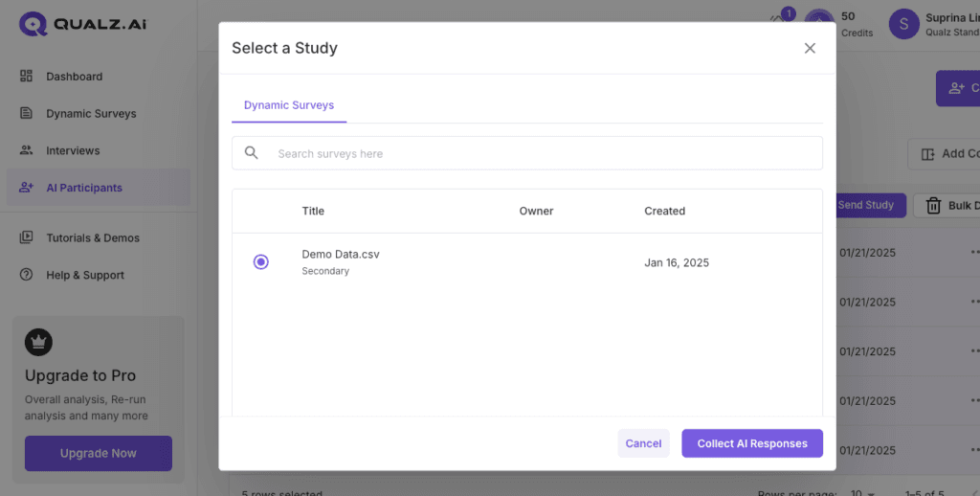Viewport: 980px width, 496px height.
Task: Click the notification badge icon in header
Action: click(787, 15)
